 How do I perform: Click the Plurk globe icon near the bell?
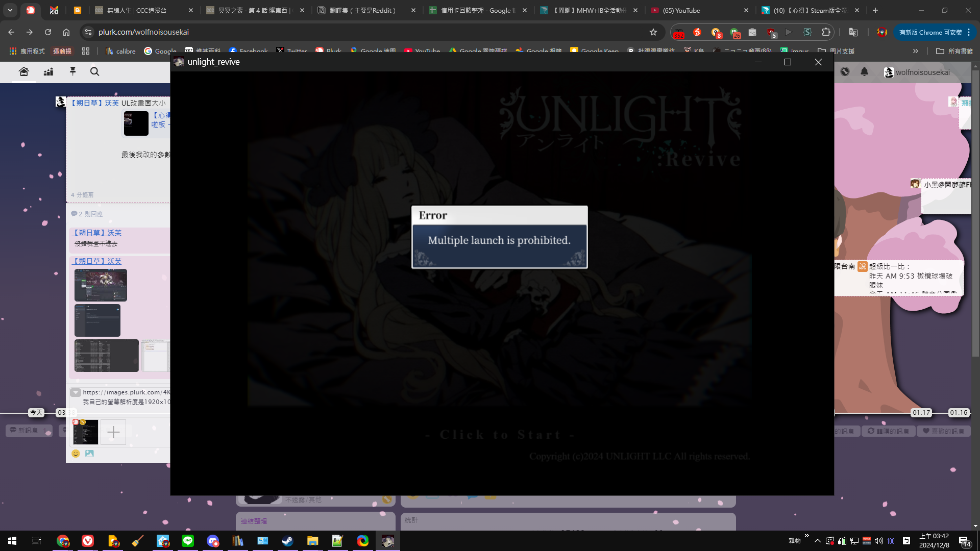[845, 72]
